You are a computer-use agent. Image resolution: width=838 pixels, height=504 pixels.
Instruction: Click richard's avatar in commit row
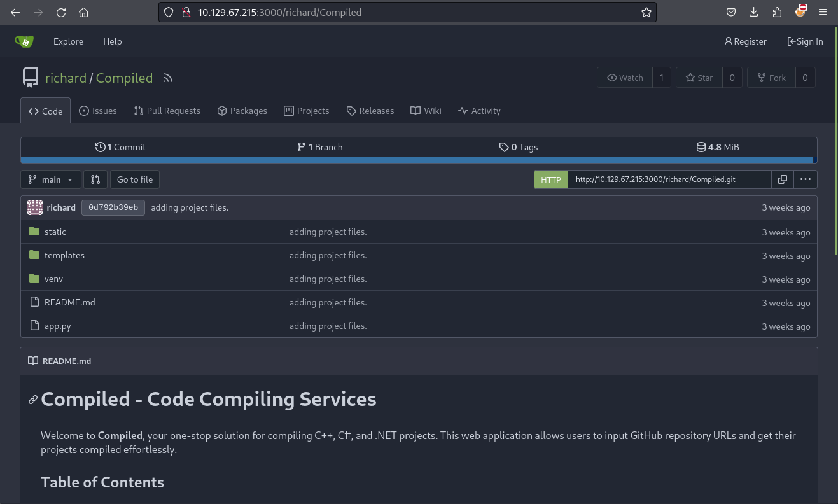pyautogui.click(x=35, y=207)
